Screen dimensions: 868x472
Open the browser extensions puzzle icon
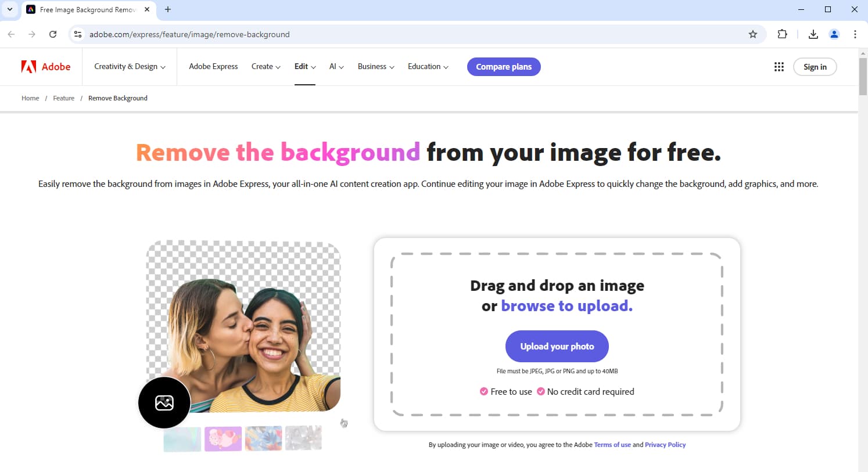[782, 34]
